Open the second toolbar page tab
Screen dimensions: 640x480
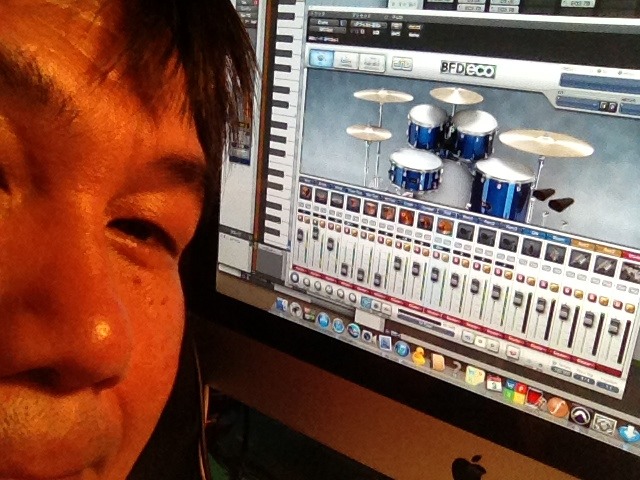347,61
